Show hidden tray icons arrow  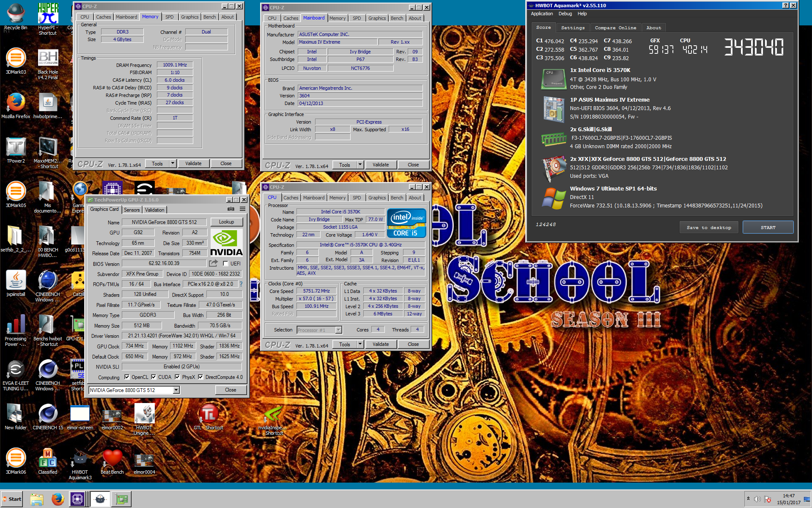click(x=748, y=499)
